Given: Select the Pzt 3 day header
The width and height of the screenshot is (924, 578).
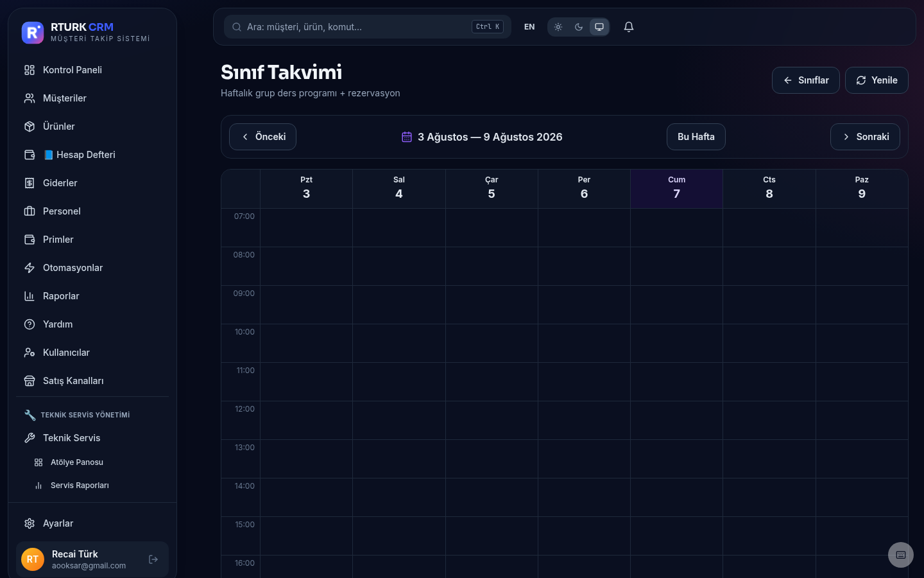Looking at the screenshot, I should (307, 188).
